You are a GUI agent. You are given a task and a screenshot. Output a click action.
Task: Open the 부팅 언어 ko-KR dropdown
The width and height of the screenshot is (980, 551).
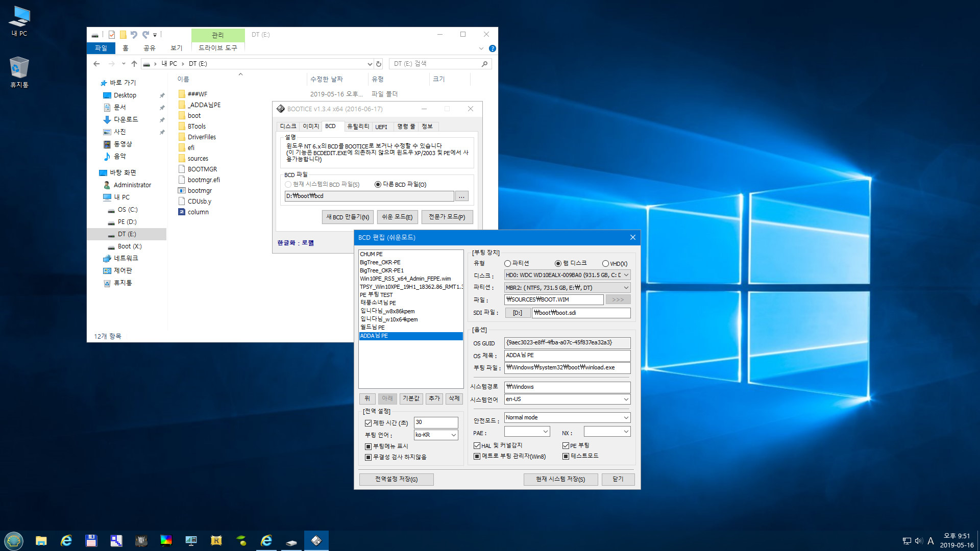pos(436,435)
